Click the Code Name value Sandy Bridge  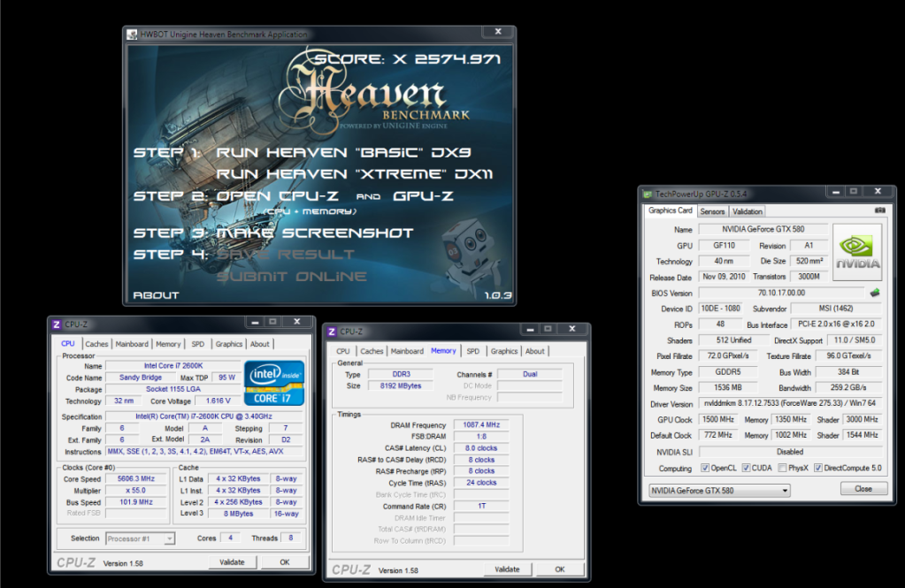tap(141, 378)
